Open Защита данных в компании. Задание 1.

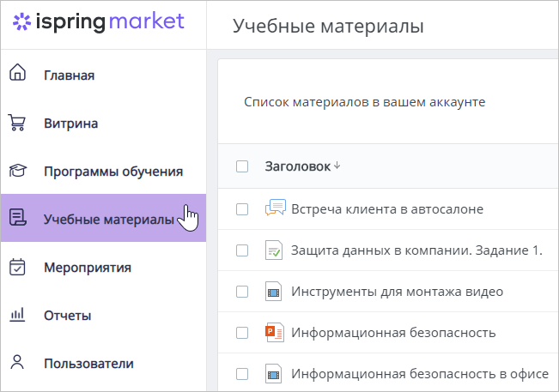coord(416,250)
